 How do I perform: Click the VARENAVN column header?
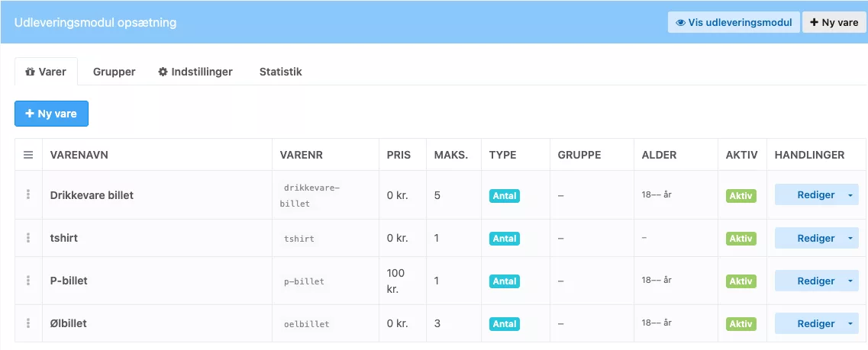79,155
